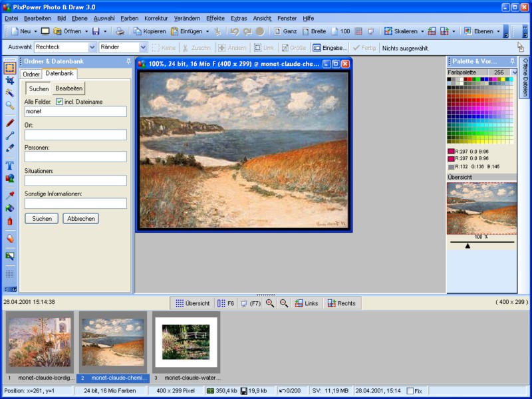Click the Ganz view button
532x399 pixels.
click(285, 31)
